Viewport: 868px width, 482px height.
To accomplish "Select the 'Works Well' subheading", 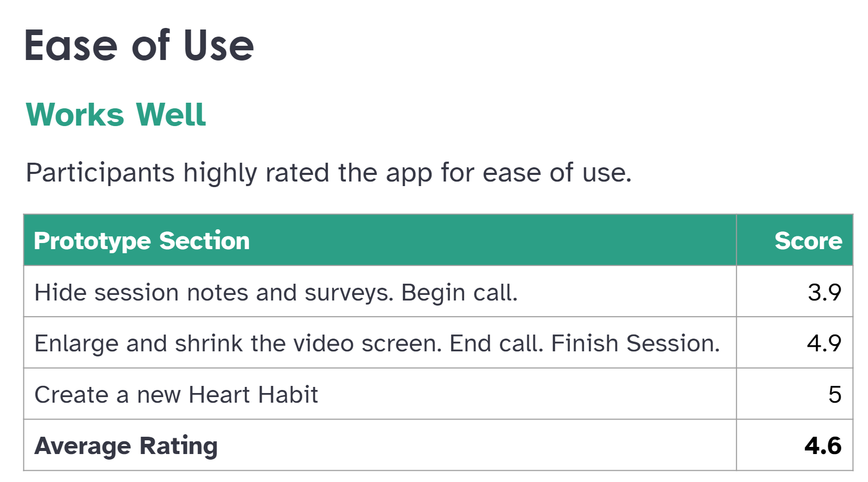I will click(x=116, y=114).
